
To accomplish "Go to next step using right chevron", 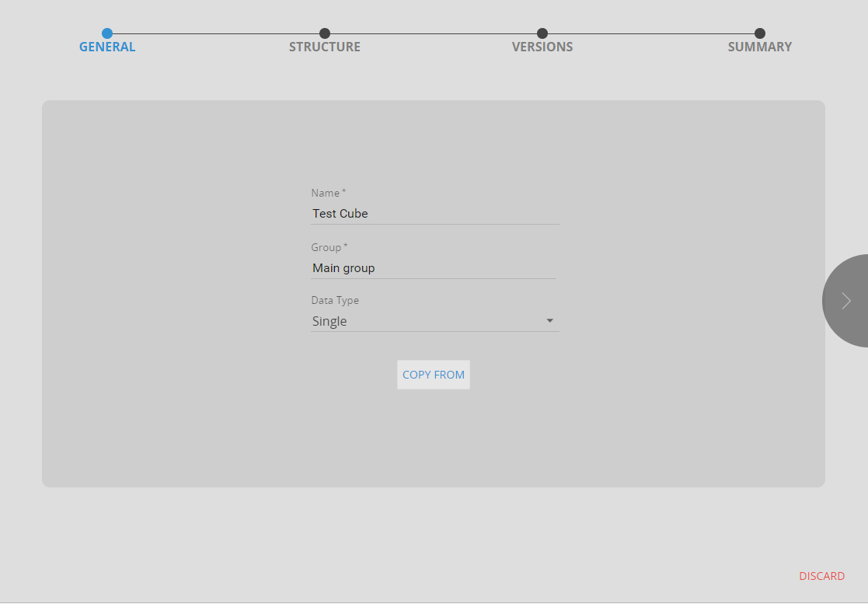I will [845, 301].
